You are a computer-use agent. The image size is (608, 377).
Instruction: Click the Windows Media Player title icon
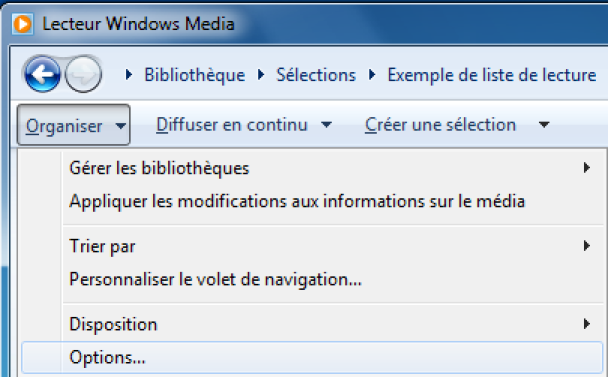coord(23,24)
